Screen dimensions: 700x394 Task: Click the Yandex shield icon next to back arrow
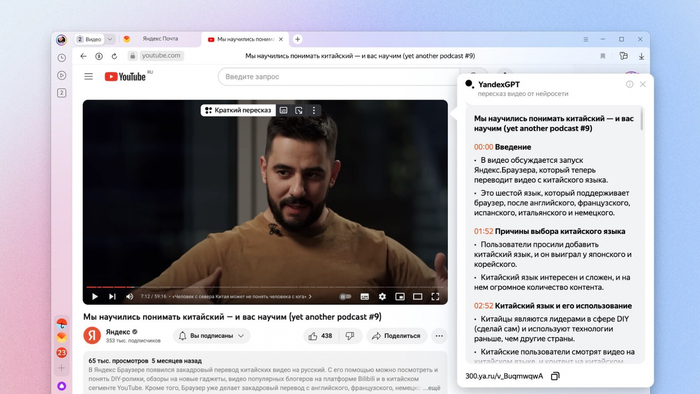click(x=99, y=56)
